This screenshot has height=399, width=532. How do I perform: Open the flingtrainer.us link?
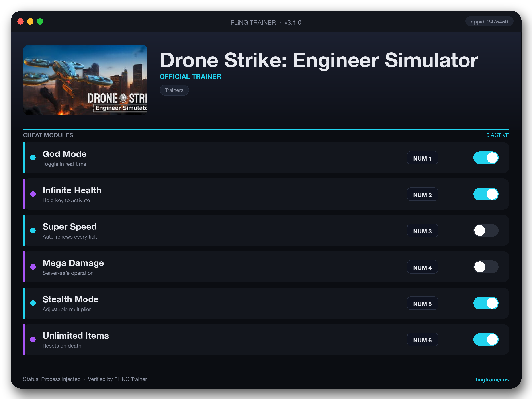(x=491, y=379)
